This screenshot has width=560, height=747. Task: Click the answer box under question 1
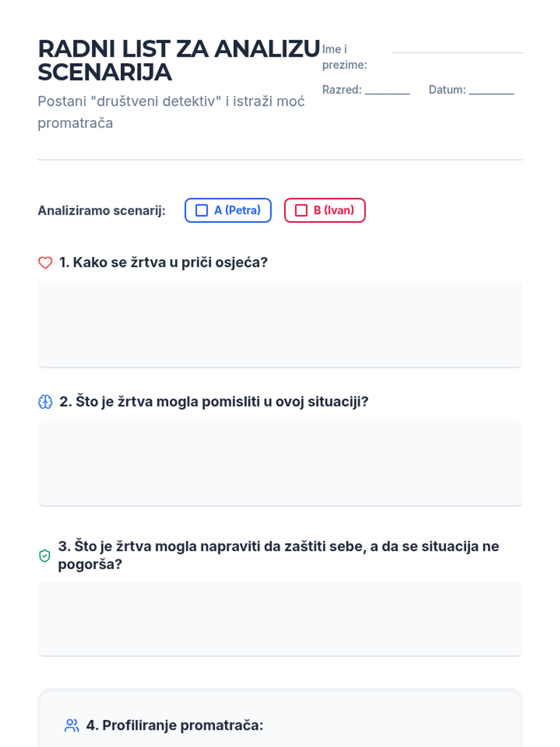[x=280, y=324]
